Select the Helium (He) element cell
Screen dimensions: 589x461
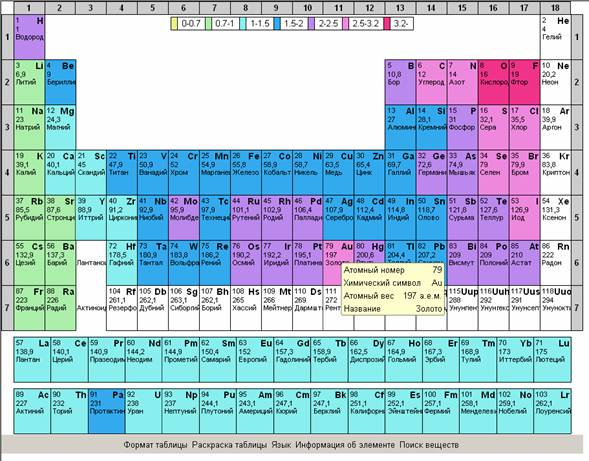[x=556, y=37]
